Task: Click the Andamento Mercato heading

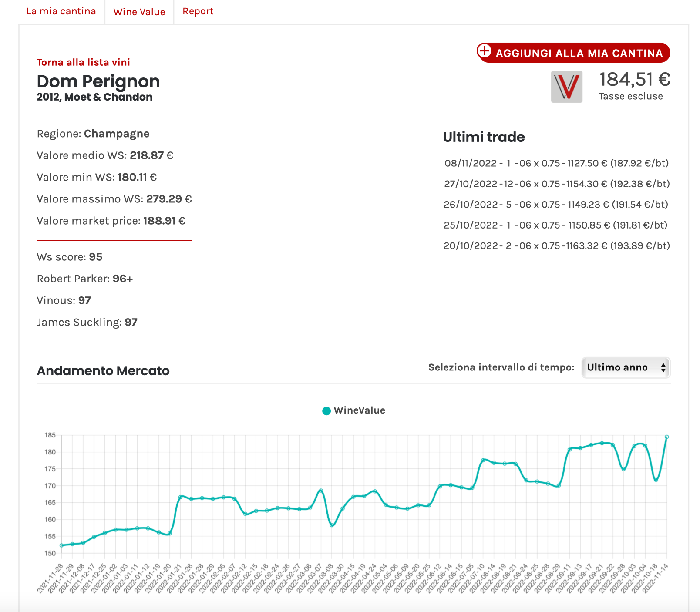Action: 103,371
